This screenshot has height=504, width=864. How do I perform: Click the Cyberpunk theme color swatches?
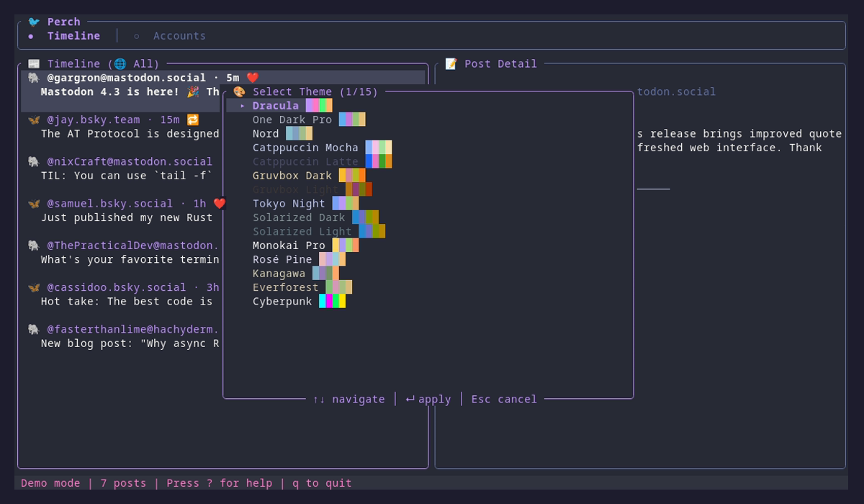point(332,301)
